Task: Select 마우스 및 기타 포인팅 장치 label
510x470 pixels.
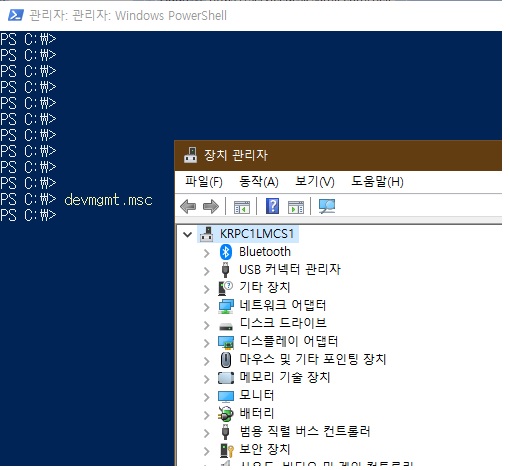Action: (x=313, y=359)
